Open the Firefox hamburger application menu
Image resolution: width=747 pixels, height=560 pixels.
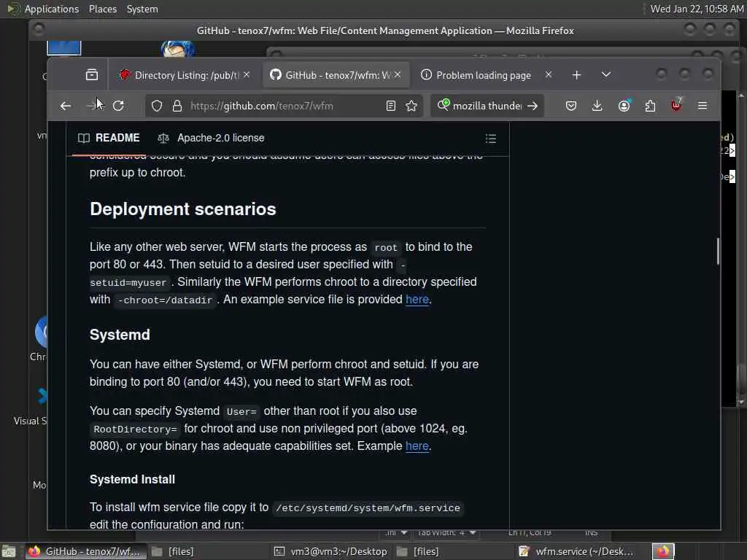coord(703,106)
